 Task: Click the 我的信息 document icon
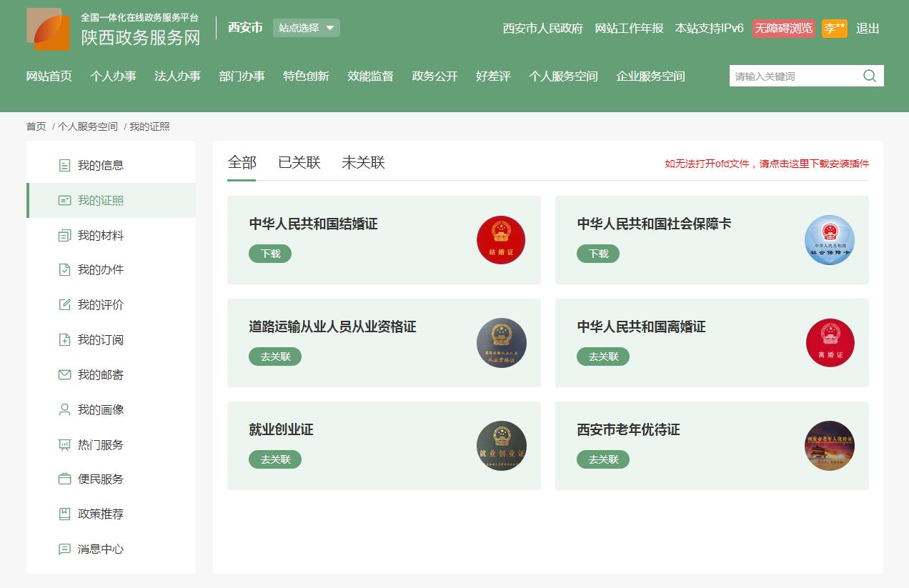[x=64, y=166]
